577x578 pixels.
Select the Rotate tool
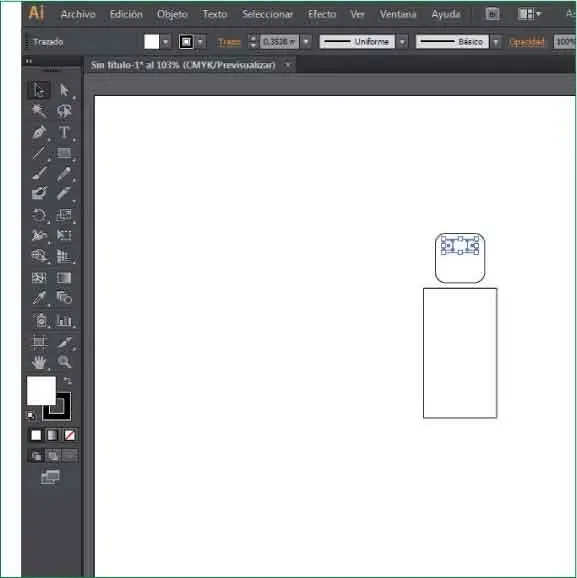39,215
